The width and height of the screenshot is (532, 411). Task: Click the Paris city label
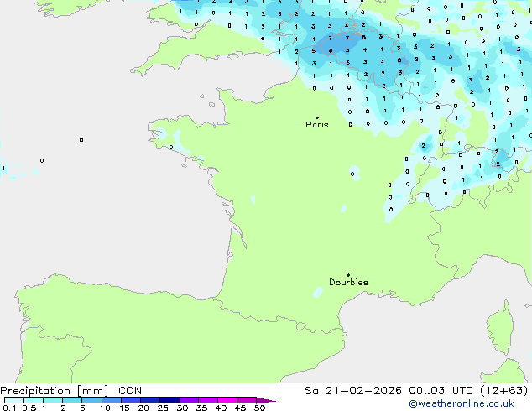click(317, 125)
